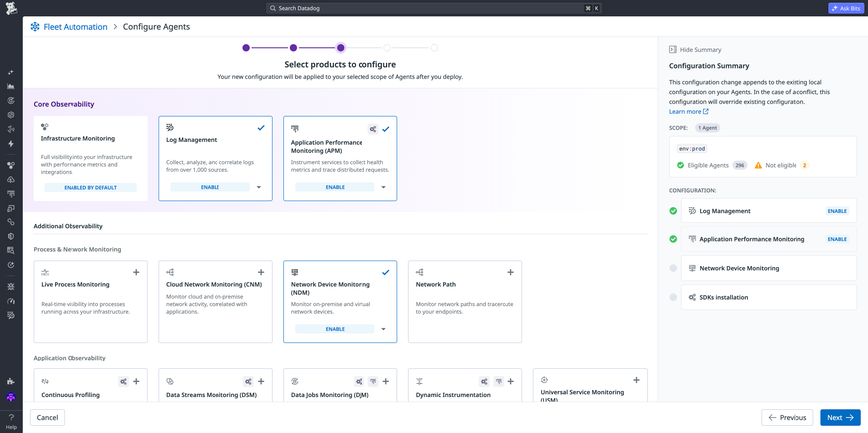This screenshot has height=433, width=868.
Task: Open the shield security sidebar icon
Action: pyautogui.click(x=11, y=236)
